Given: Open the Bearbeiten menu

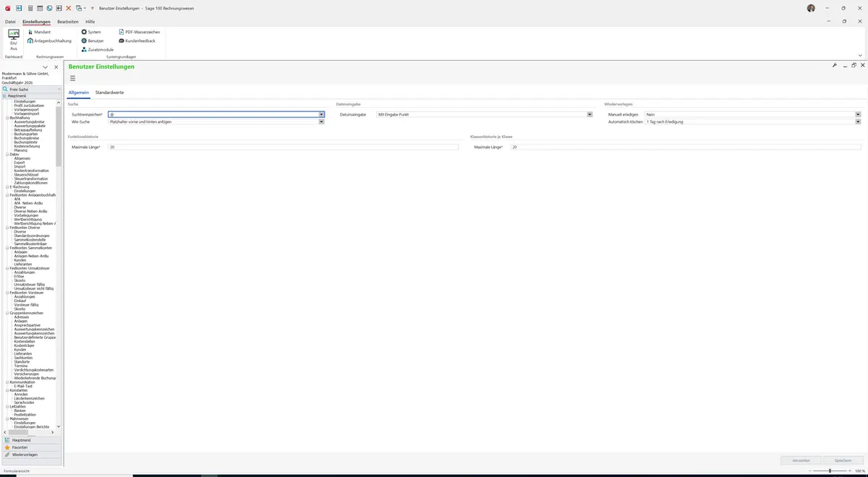Looking at the screenshot, I should 68,22.
